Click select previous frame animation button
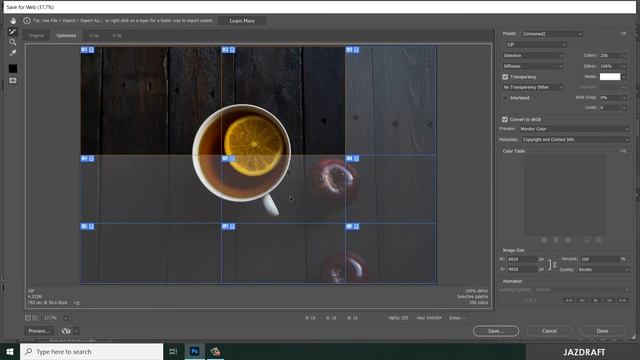This screenshot has width=640, height=360. [x=582, y=300]
